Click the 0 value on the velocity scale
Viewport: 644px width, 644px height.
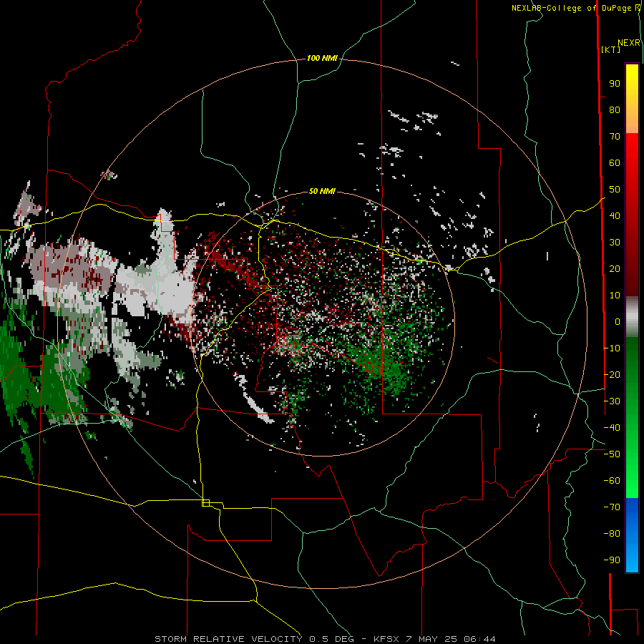coord(618,322)
